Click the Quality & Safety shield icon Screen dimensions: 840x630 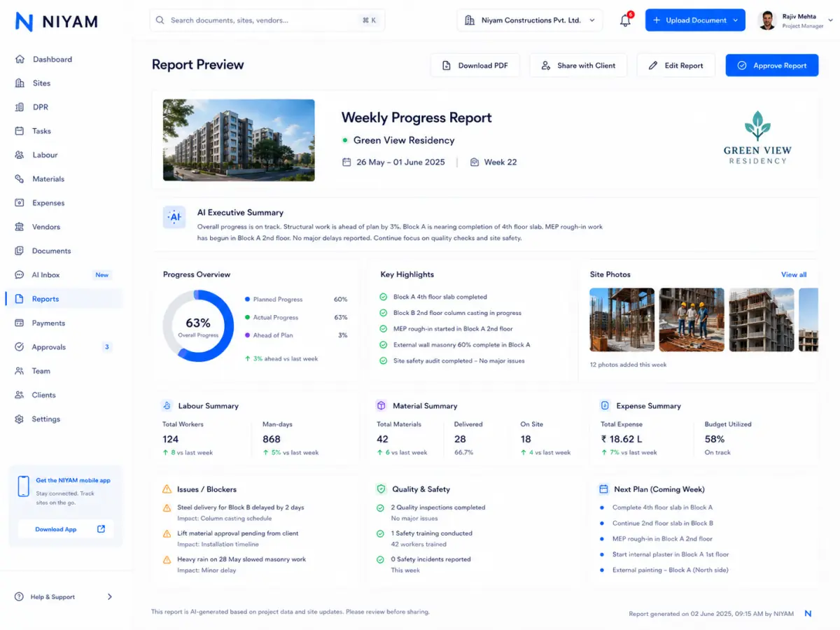click(x=381, y=489)
